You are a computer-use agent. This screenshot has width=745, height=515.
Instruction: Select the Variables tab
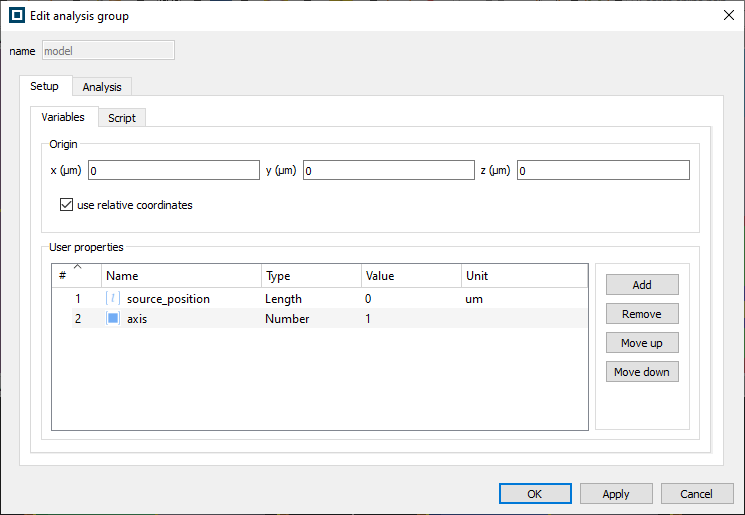click(x=63, y=117)
